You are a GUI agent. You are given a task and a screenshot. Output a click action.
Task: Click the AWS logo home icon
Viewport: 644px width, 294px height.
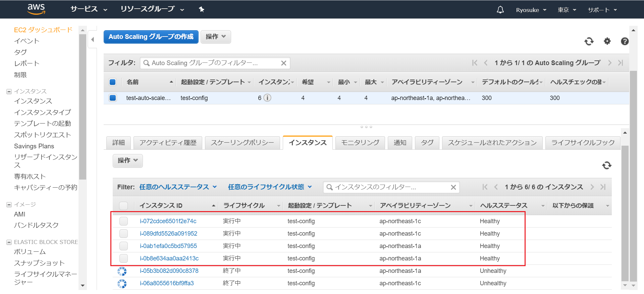(x=36, y=9)
